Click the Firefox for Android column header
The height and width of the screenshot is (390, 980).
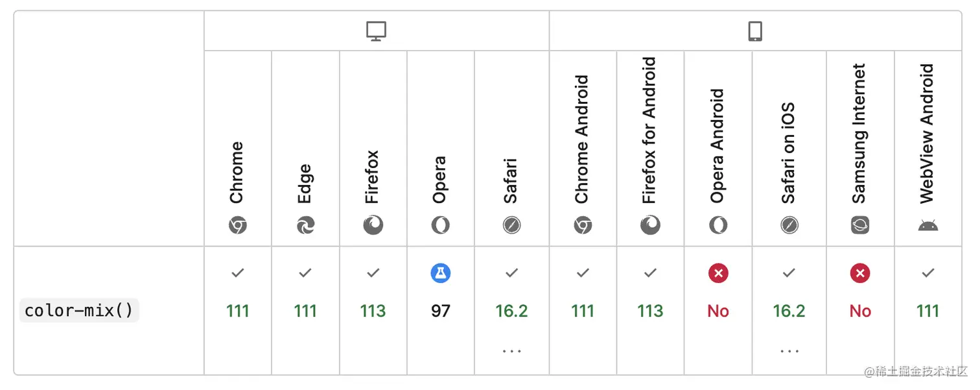[649, 130]
